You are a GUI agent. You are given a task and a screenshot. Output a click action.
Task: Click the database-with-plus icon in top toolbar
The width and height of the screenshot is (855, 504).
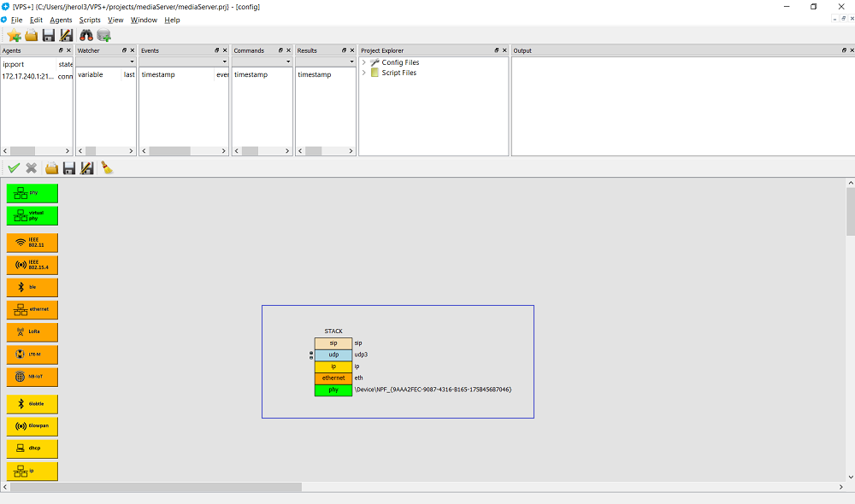tap(104, 35)
